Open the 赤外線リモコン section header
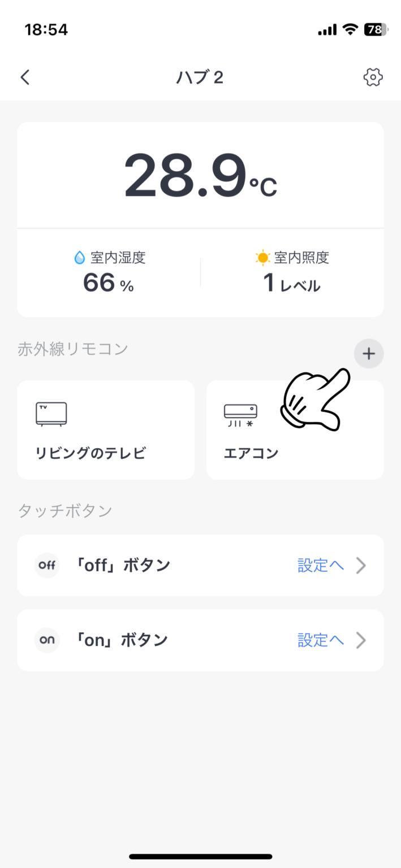401x868 pixels. pos(74,349)
